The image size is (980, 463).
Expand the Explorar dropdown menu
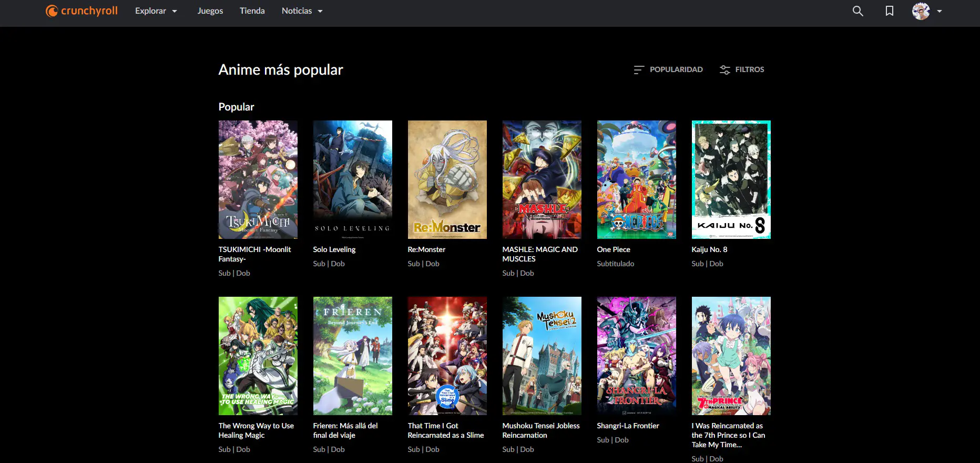(x=156, y=11)
